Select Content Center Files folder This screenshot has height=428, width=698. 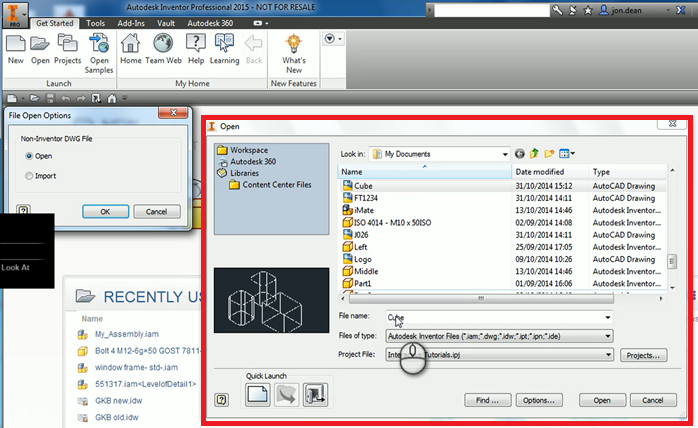(x=270, y=184)
